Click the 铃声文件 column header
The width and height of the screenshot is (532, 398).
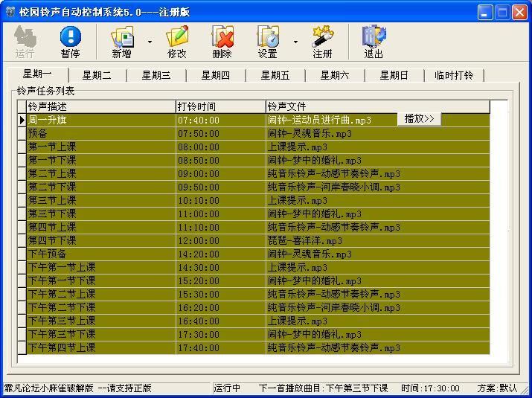pos(378,107)
